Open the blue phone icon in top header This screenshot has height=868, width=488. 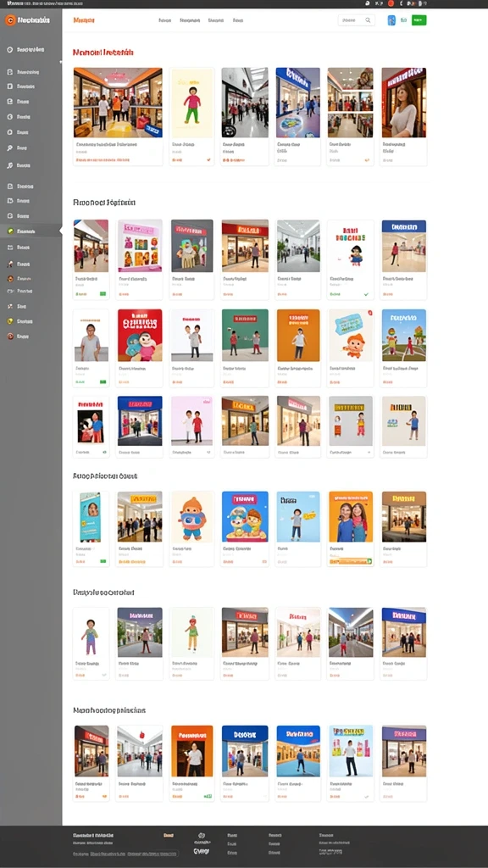(391, 20)
